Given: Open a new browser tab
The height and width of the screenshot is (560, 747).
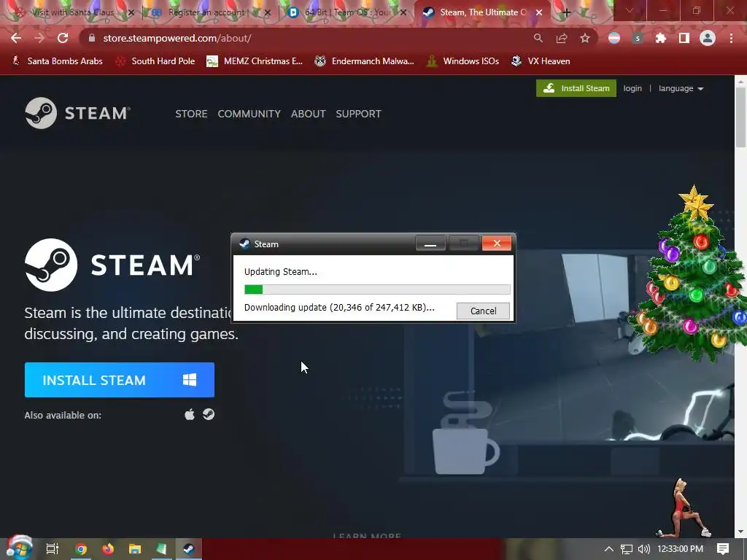Looking at the screenshot, I should tap(566, 13).
